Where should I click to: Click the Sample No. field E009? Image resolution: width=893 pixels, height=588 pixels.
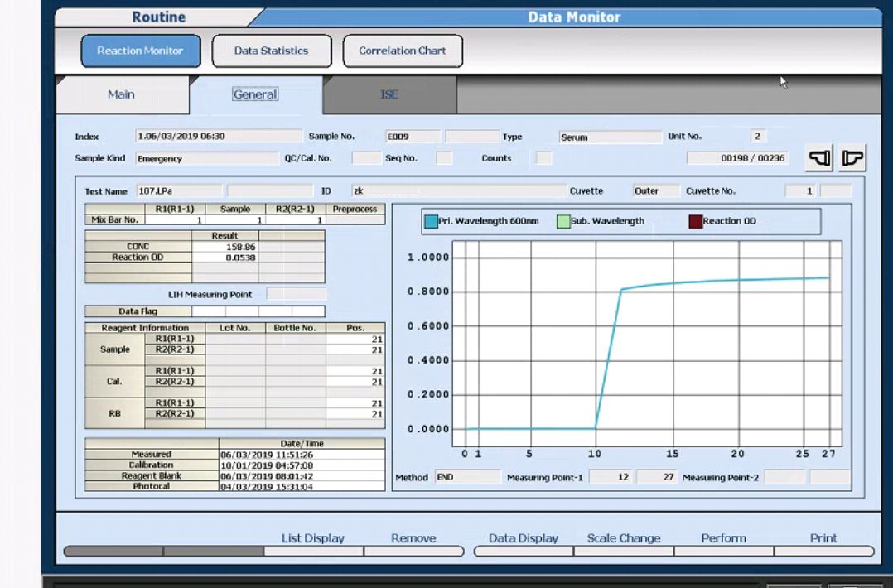413,137
